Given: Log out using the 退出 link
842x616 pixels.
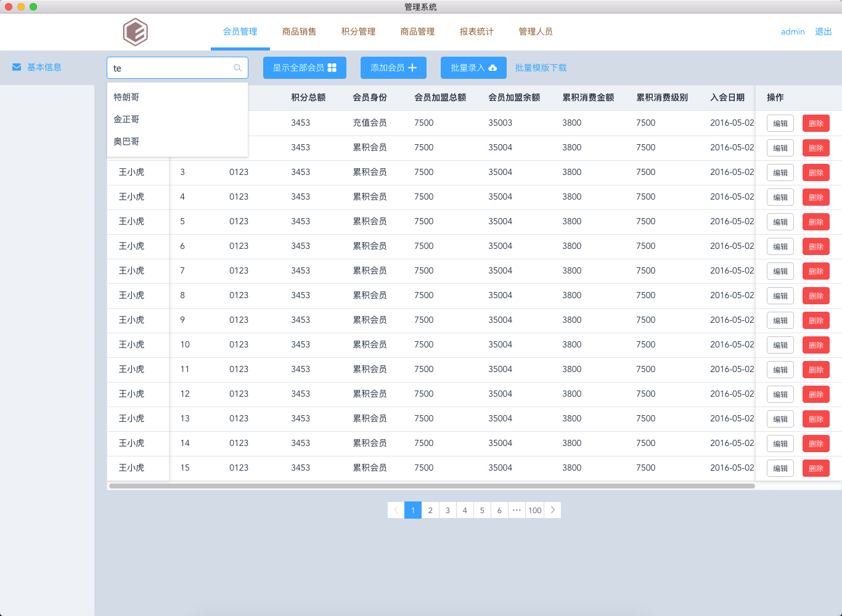Looking at the screenshot, I should (x=824, y=31).
